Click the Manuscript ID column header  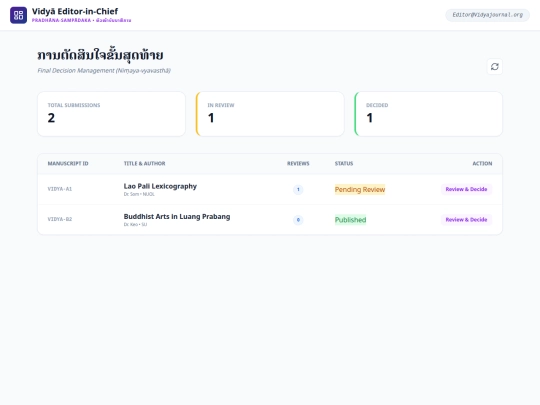(68, 164)
